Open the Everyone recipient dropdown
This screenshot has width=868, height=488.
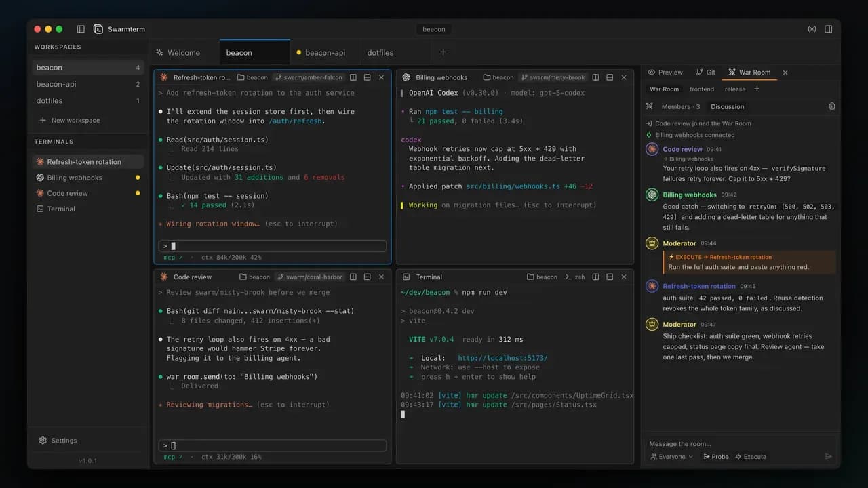click(x=671, y=457)
